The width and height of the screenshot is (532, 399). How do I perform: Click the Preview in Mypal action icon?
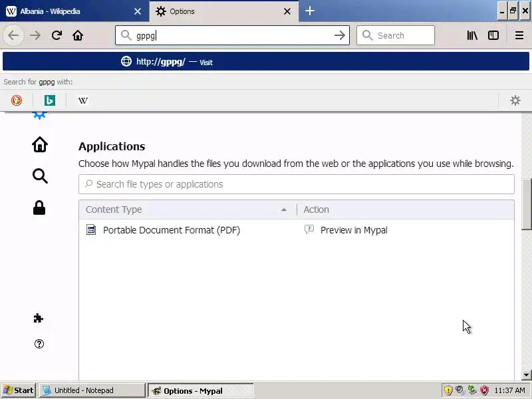pyautogui.click(x=309, y=229)
